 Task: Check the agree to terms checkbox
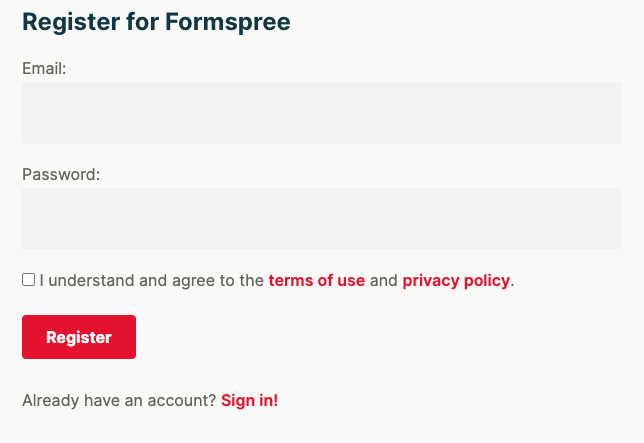point(29,280)
